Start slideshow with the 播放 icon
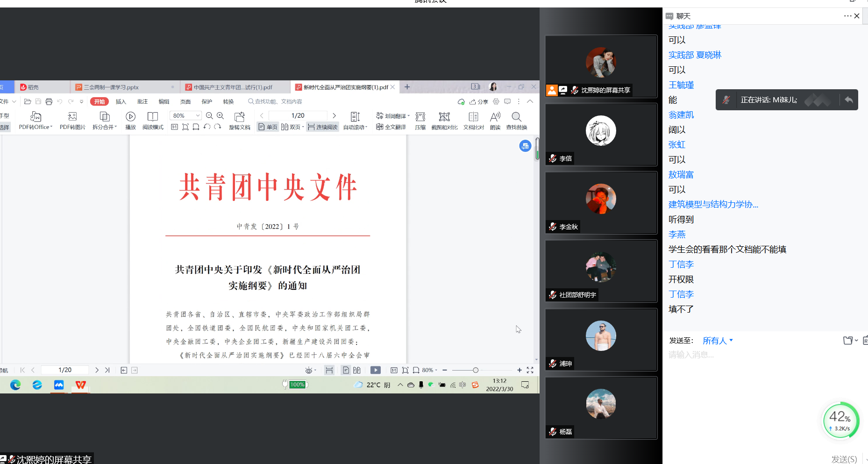The image size is (868, 464). coord(130,116)
